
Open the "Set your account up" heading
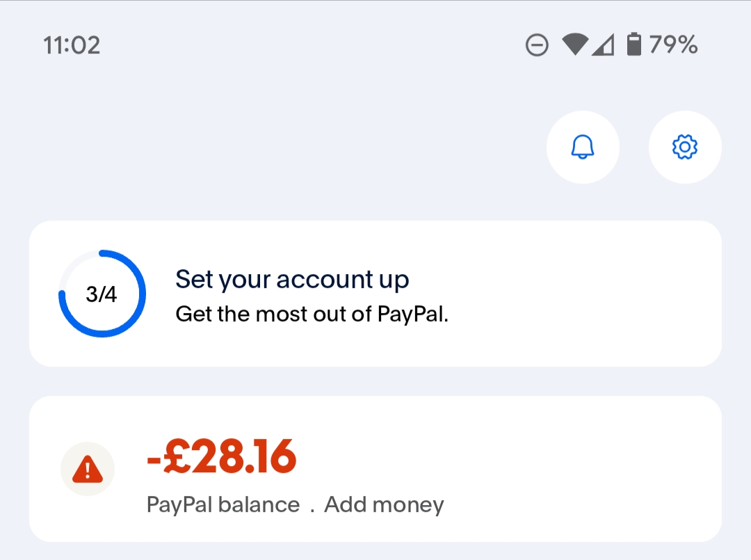tap(292, 280)
